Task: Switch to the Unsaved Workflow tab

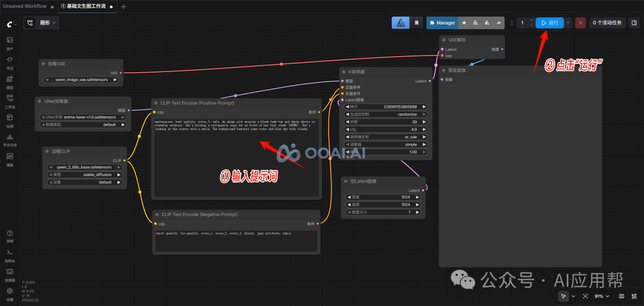Action: [x=25, y=7]
